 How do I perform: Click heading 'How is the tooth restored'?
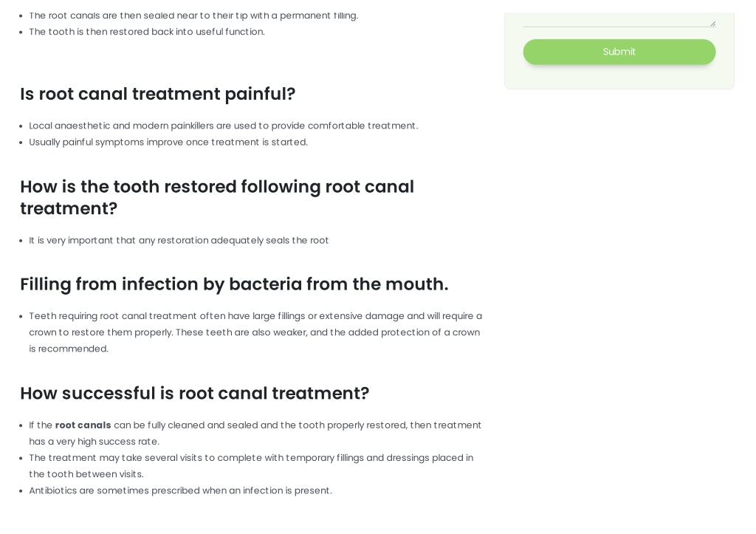[217, 197]
